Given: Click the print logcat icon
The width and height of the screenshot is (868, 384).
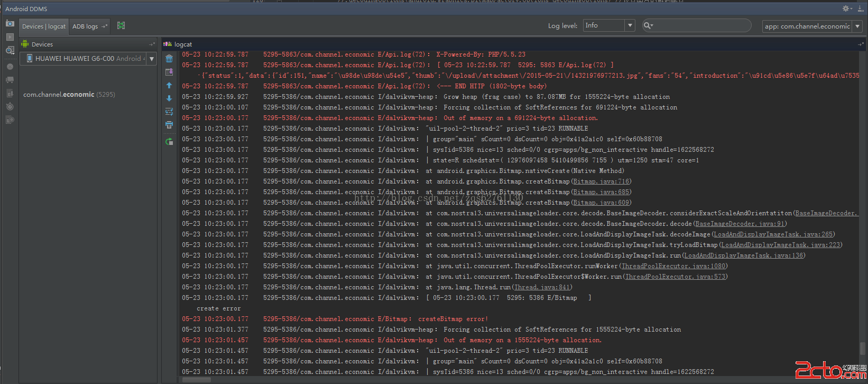Looking at the screenshot, I should pyautogui.click(x=169, y=125).
